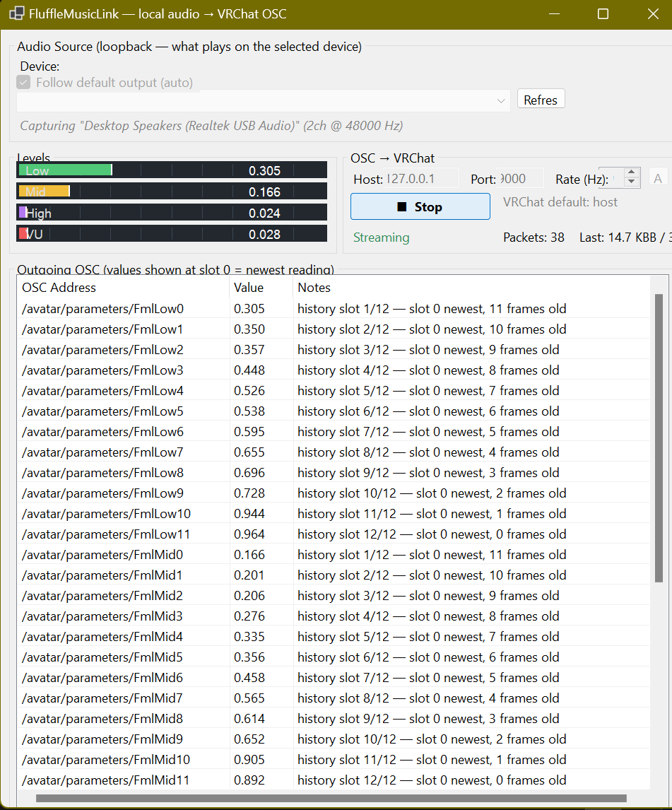The image size is (672, 810).
Task: Decrease the Rate (Hz) with down arrow
Action: tap(631, 182)
